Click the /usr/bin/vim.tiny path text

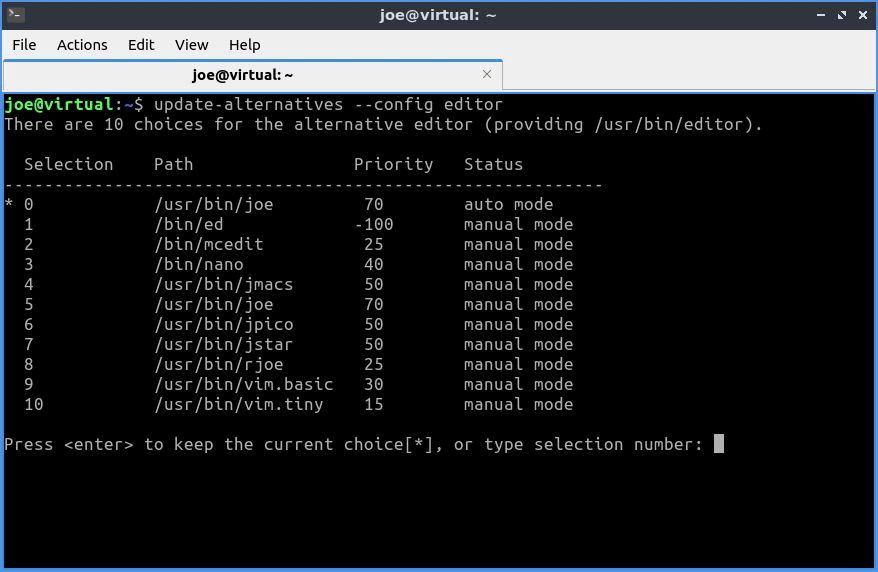coord(239,405)
